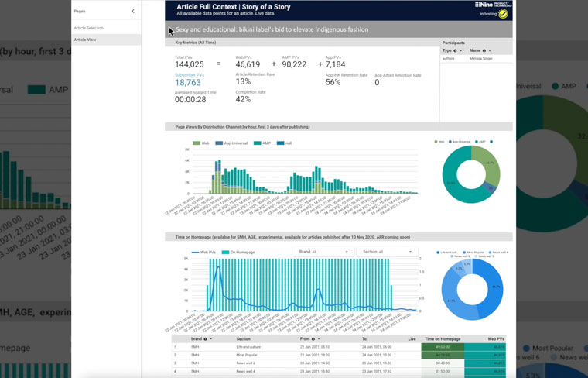The image size is (588, 378).
Task: Click the info icon beside Type header
Action: [455, 50]
